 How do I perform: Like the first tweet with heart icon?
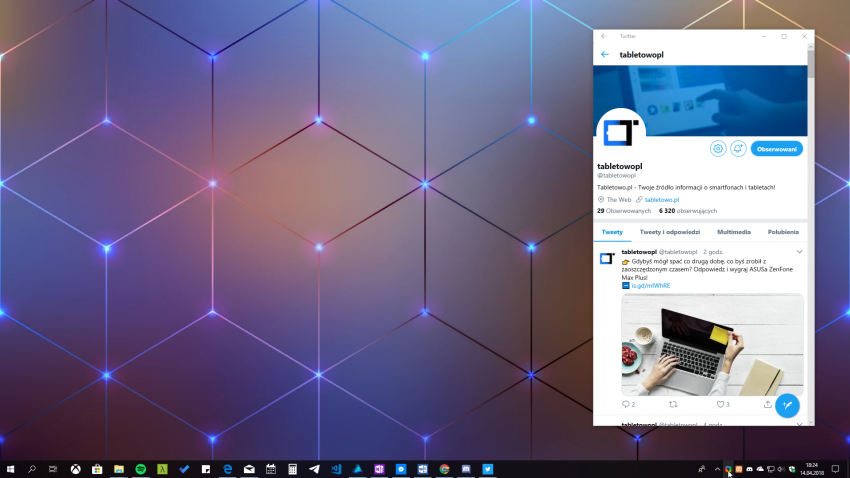(x=720, y=404)
